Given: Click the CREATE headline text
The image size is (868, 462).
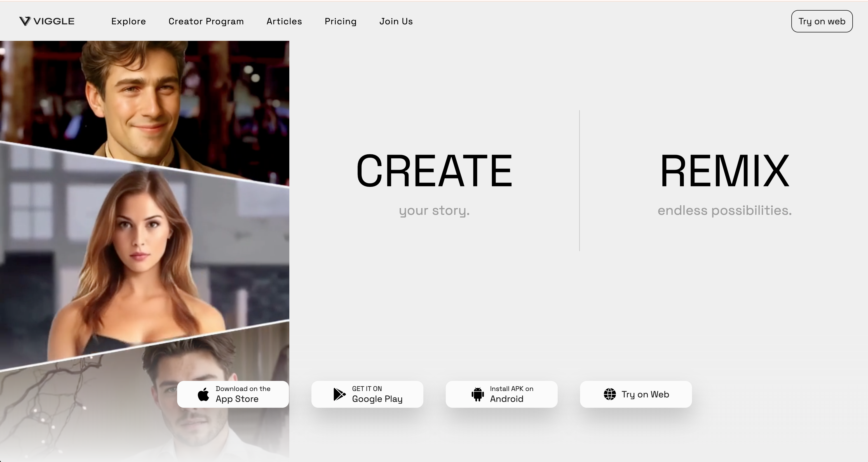Looking at the screenshot, I should (434, 171).
